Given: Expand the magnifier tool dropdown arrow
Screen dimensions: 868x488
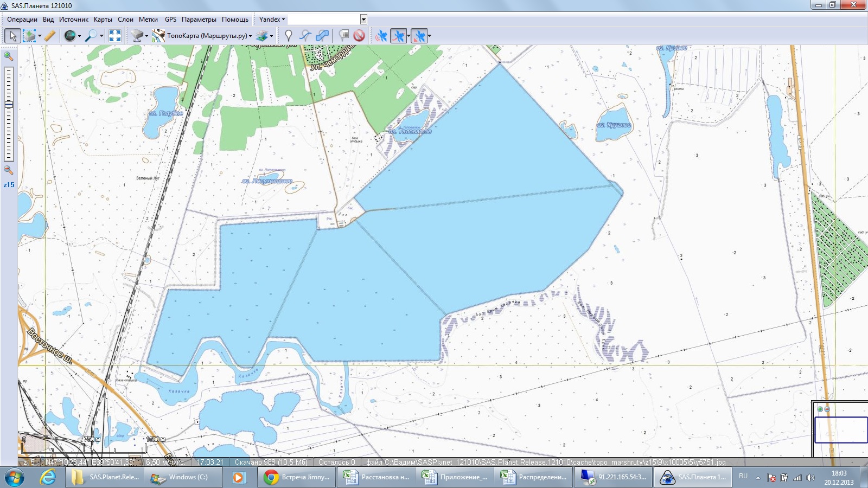Looking at the screenshot, I should pyautogui.click(x=101, y=36).
